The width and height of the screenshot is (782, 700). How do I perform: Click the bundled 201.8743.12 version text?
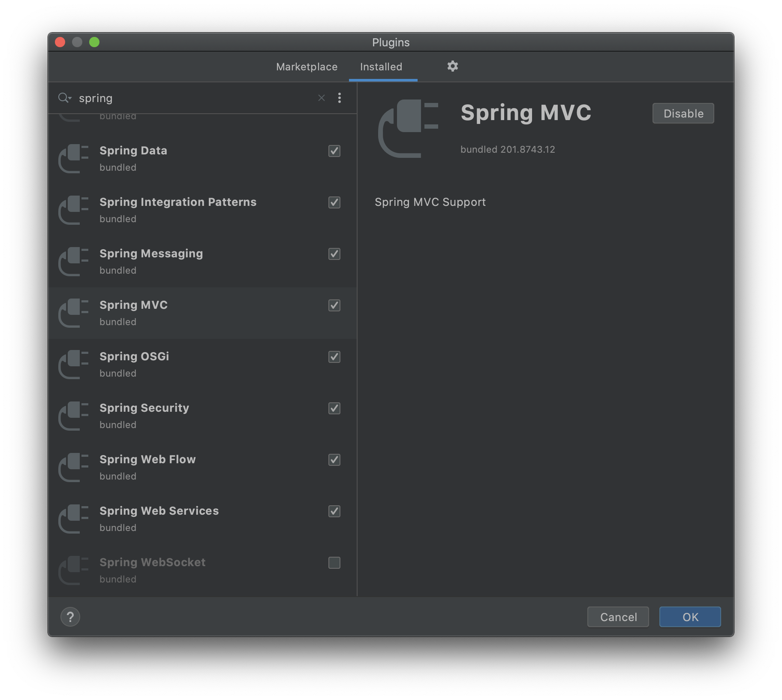508,149
